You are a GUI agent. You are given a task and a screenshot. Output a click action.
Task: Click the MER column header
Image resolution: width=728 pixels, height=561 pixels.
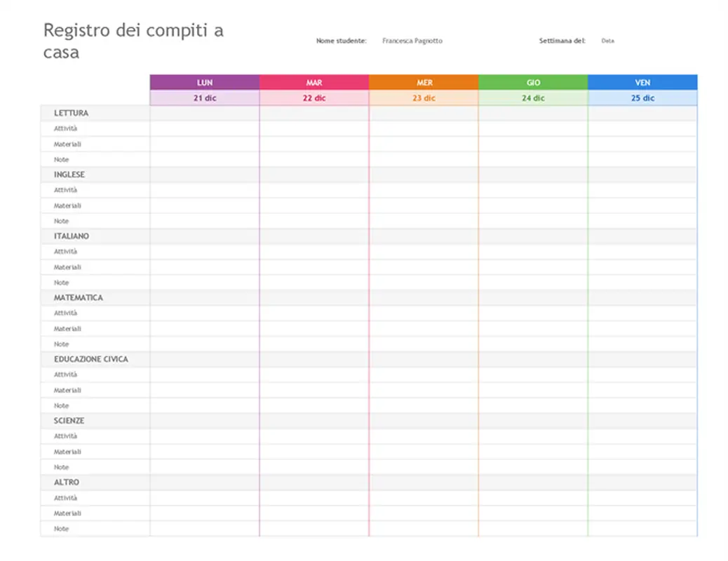coord(424,82)
